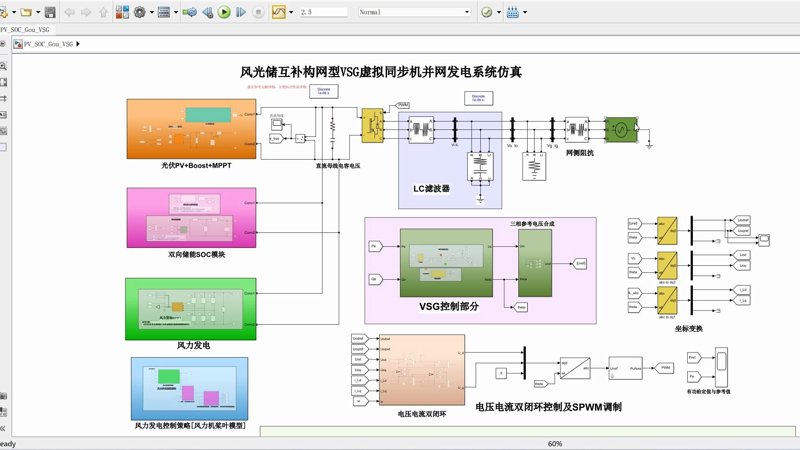The height and width of the screenshot is (450, 800).
Task: Click the Zoom tool in the left palette
Action: (3, 66)
